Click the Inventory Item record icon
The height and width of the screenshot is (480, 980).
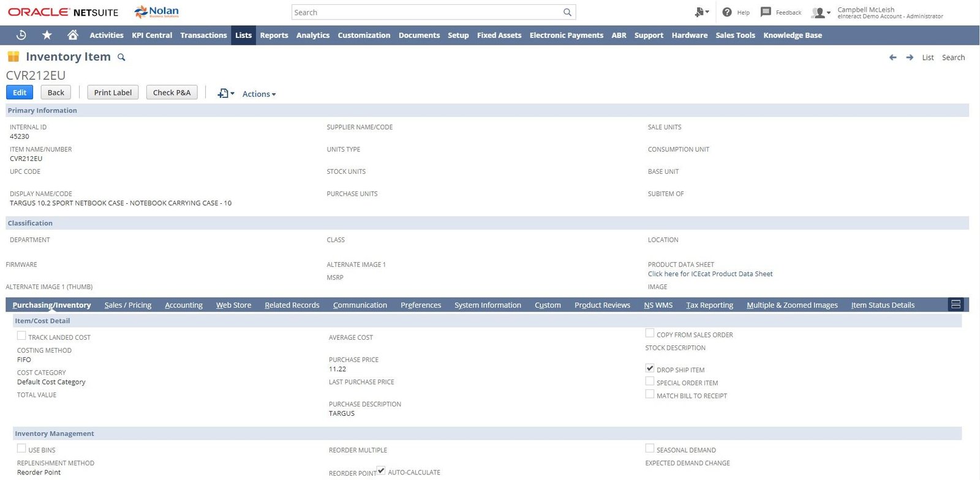13,57
